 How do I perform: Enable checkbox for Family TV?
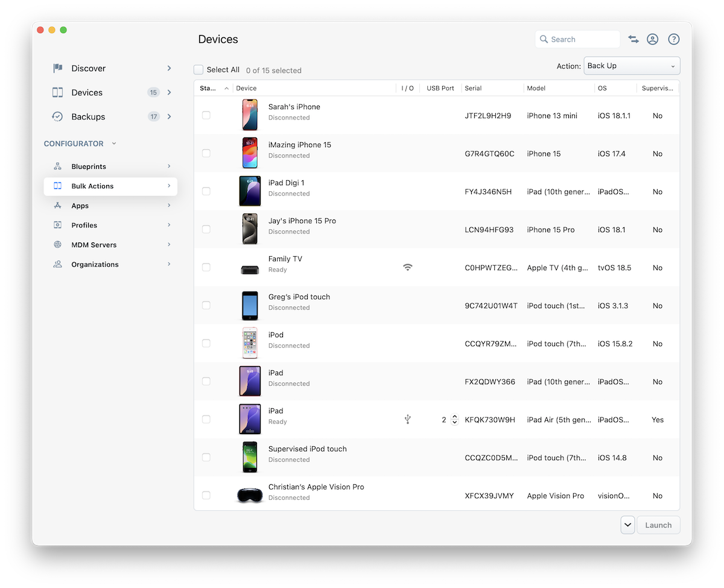click(206, 267)
